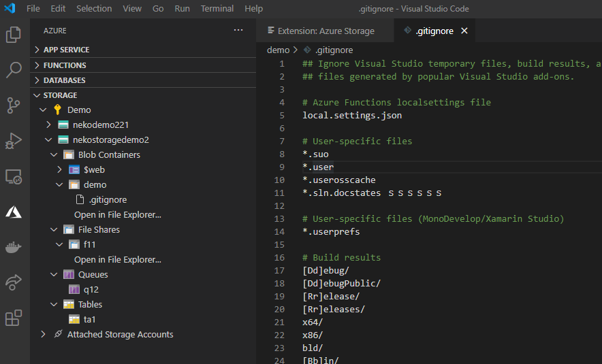Open Run and Debug view icon
Image resolution: width=602 pixels, height=364 pixels.
pyautogui.click(x=14, y=141)
